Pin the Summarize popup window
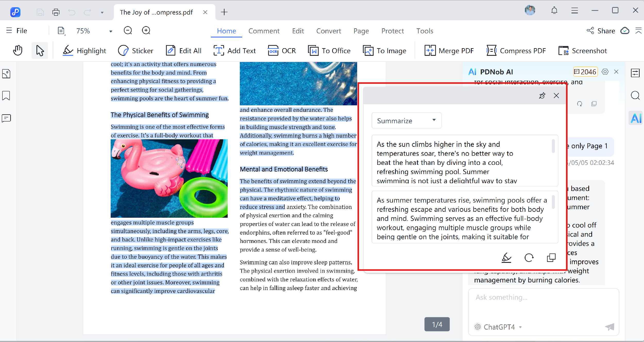Screen dimensions: 644x342 tap(542, 96)
